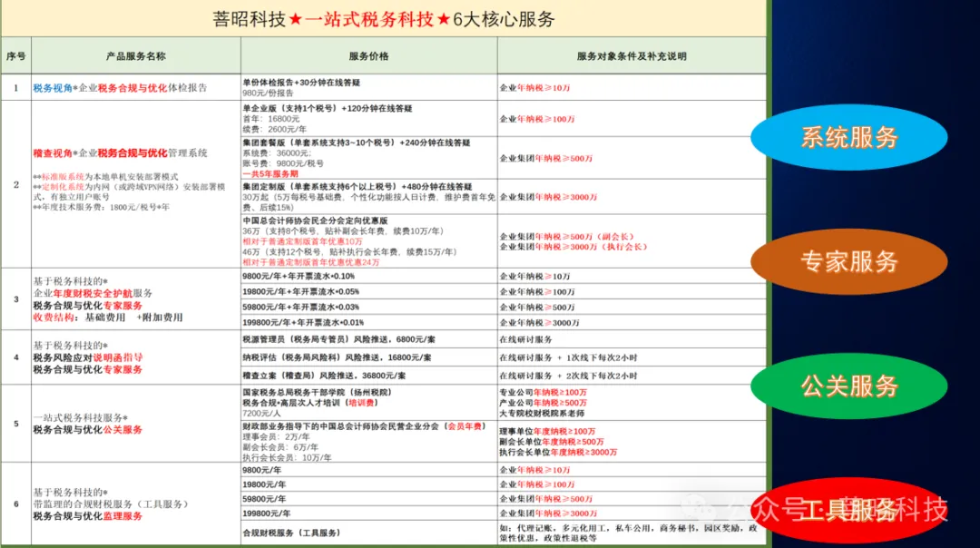The height and width of the screenshot is (548, 980).
Task: Click row 6 standalone 199800元/年 cell
Action: click(x=368, y=513)
